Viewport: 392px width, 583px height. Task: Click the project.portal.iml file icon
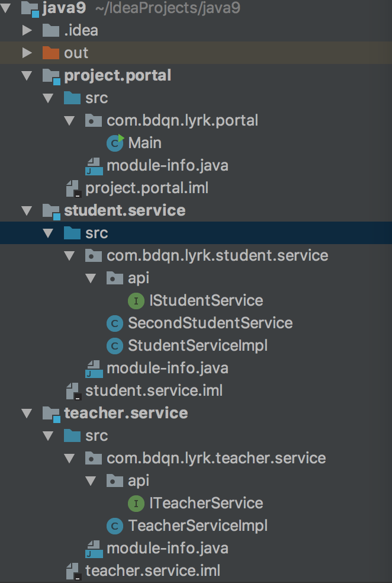[73, 188]
